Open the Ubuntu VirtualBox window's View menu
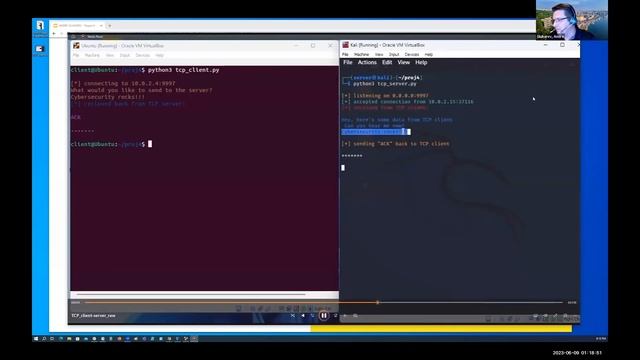This screenshot has width=640, height=360. (x=109, y=55)
